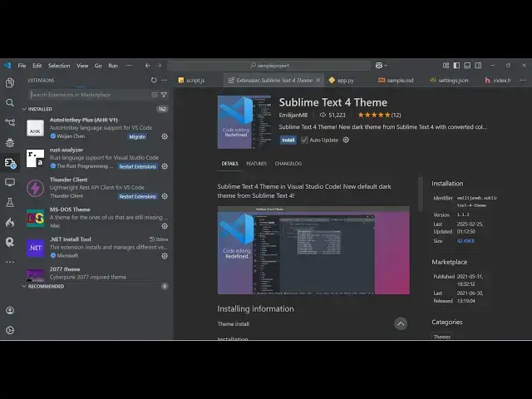Switch to the index.h tab
This screenshot has width=532, height=399.
501,81
